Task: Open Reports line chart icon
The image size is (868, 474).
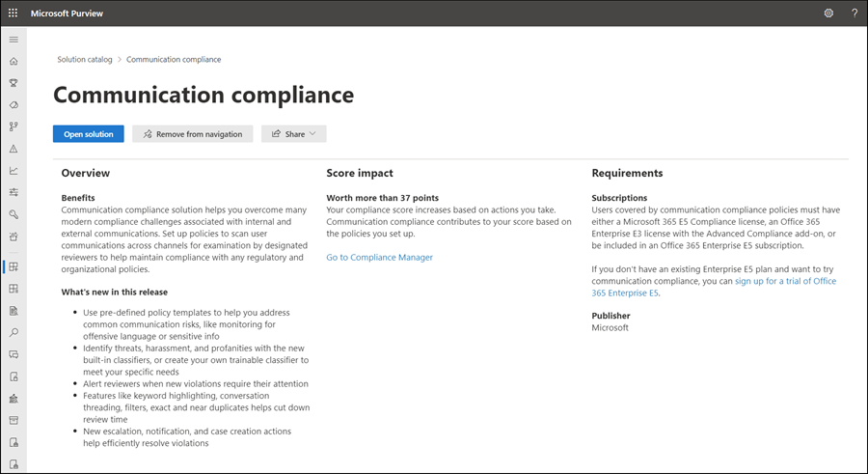Action: click(x=14, y=171)
